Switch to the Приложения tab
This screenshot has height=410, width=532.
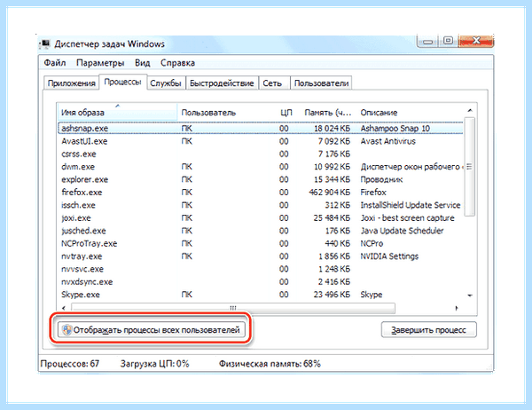click(x=71, y=83)
